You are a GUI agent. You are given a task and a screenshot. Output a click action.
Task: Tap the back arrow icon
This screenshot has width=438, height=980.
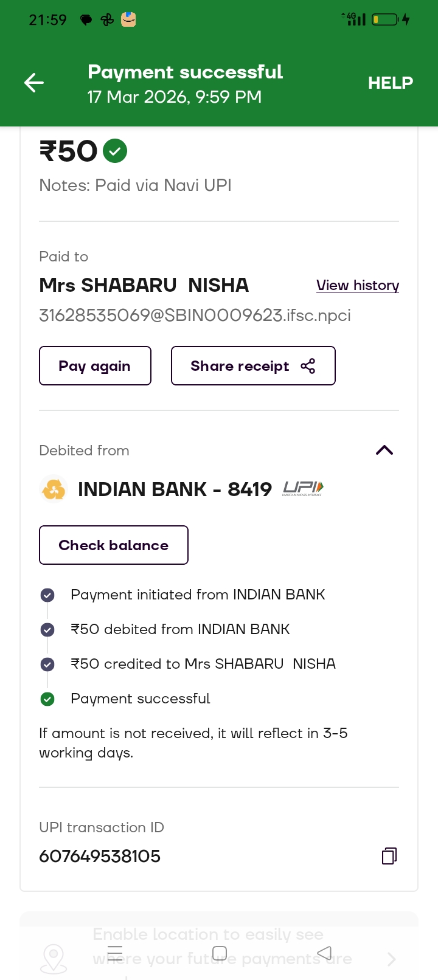click(34, 83)
